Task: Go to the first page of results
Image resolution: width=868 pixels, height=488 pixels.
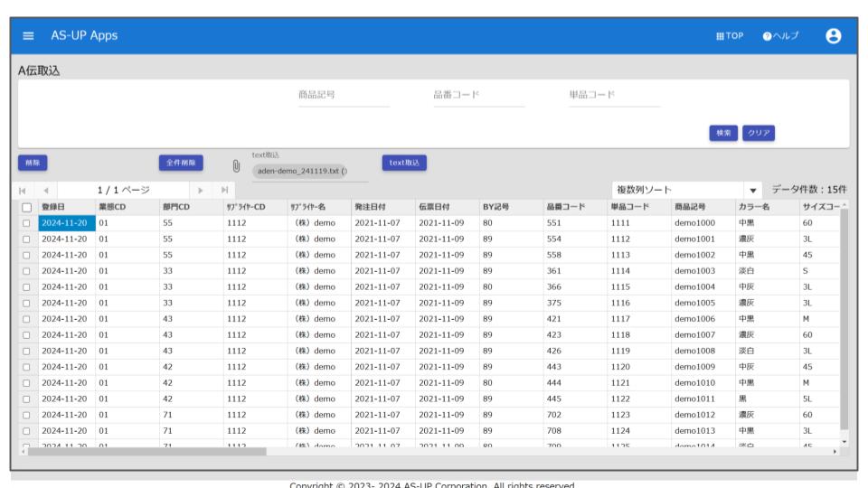Action: click(23, 191)
